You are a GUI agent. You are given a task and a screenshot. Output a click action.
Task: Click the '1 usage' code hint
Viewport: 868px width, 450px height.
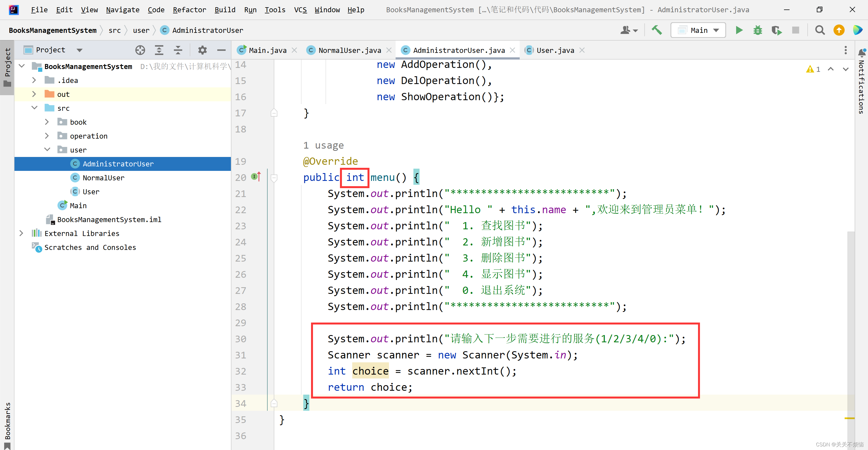coord(323,145)
